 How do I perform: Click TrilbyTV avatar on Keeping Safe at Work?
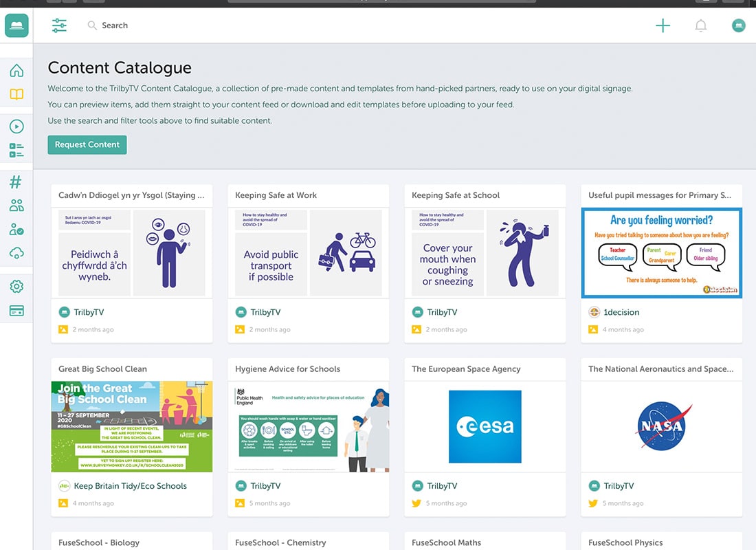click(x=241, y=312)
